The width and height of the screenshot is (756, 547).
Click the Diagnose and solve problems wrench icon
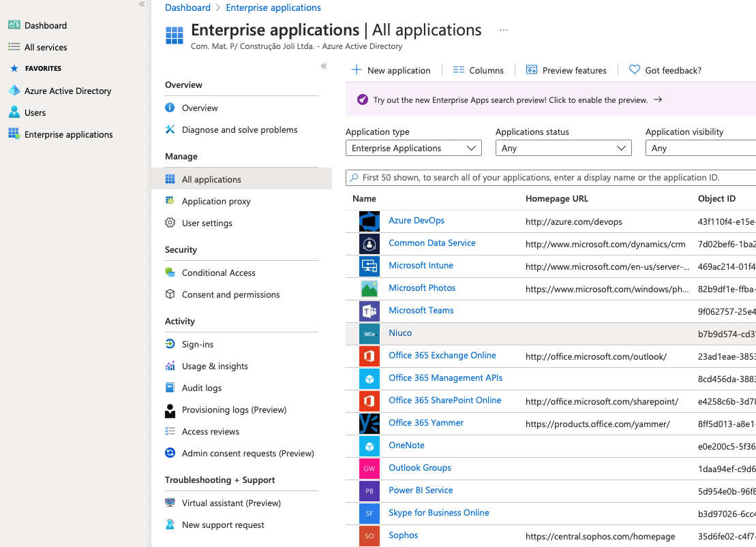tap(170, 129)
